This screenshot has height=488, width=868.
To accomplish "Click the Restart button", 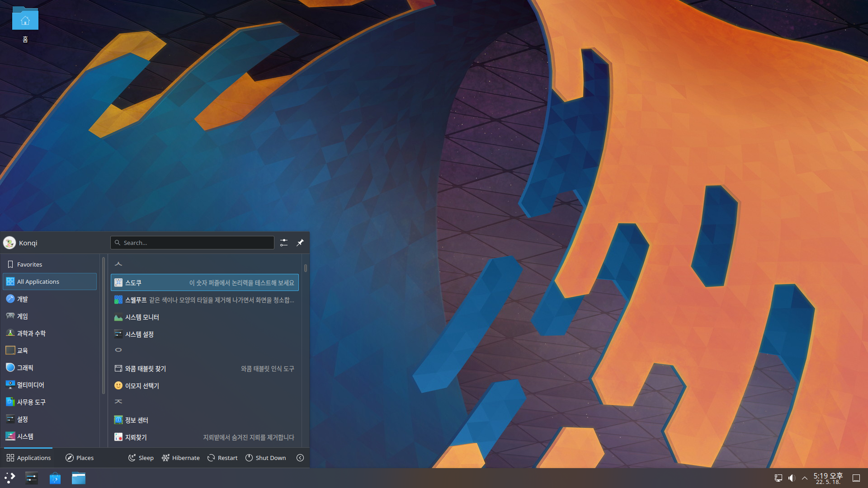I will pos(222,458).
